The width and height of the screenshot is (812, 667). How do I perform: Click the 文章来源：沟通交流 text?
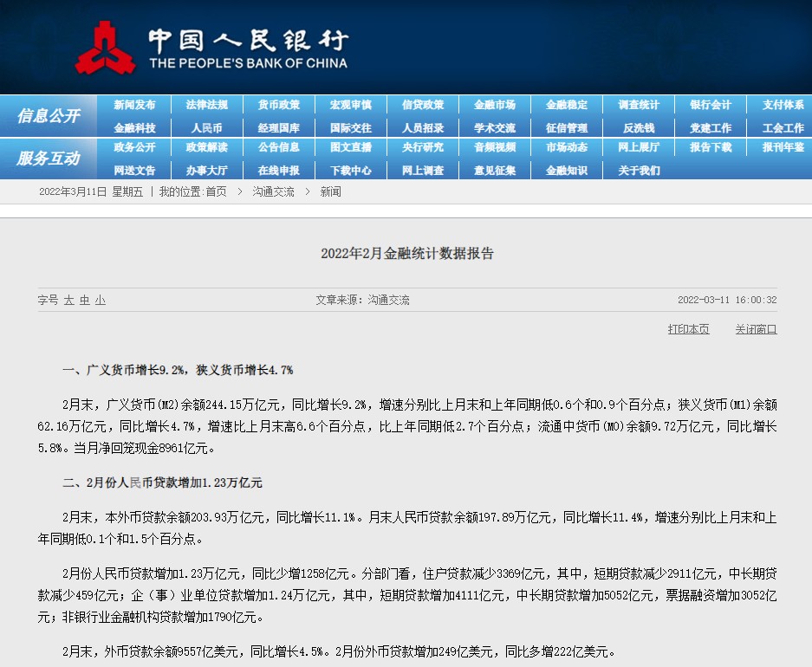tap(362, 300)
